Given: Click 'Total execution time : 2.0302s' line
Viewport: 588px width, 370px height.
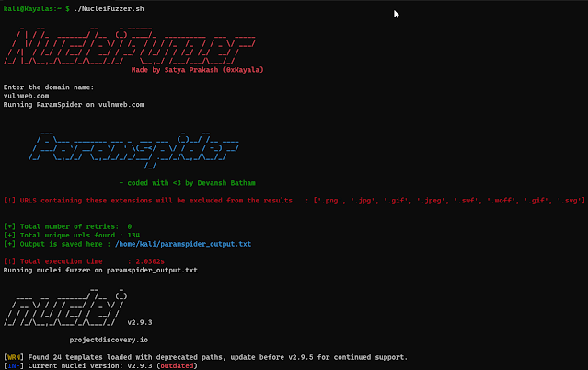Looking at the screenshot, I should [84, 261].
